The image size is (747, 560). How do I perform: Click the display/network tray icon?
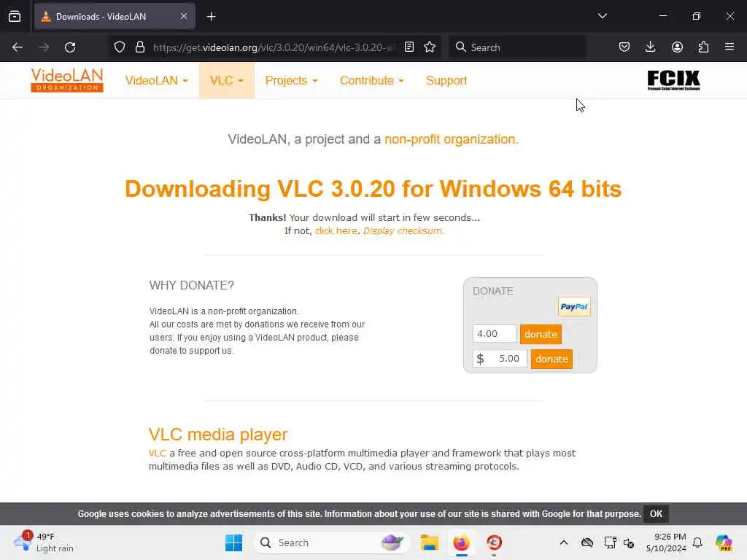(610, 542)
